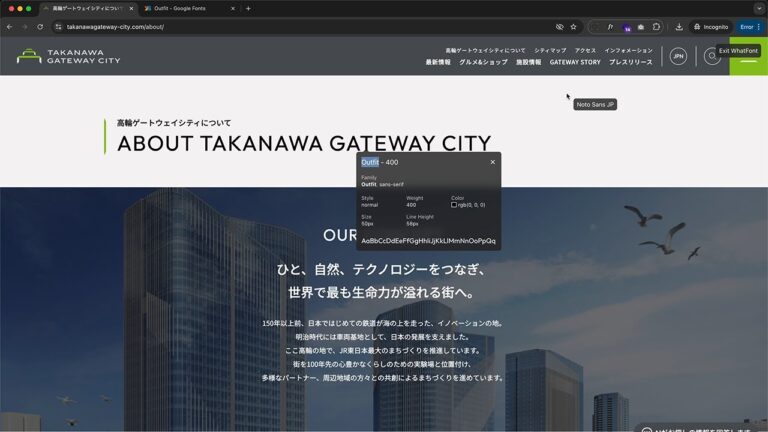Open the アクセス nav link
The width and height of the screenshot is (768, 432).
[x=585, y=50]
